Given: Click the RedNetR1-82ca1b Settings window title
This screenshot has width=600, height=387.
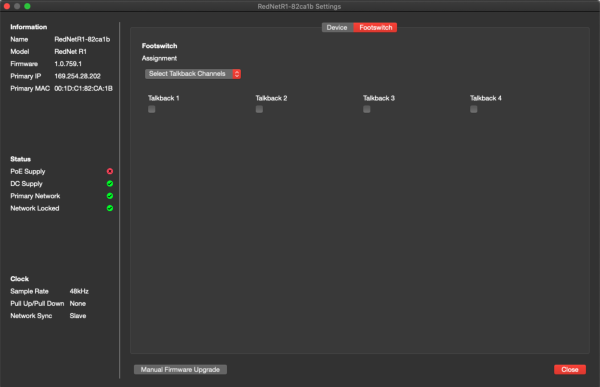Looking at the screenshot, I should (x=299, y=7).
